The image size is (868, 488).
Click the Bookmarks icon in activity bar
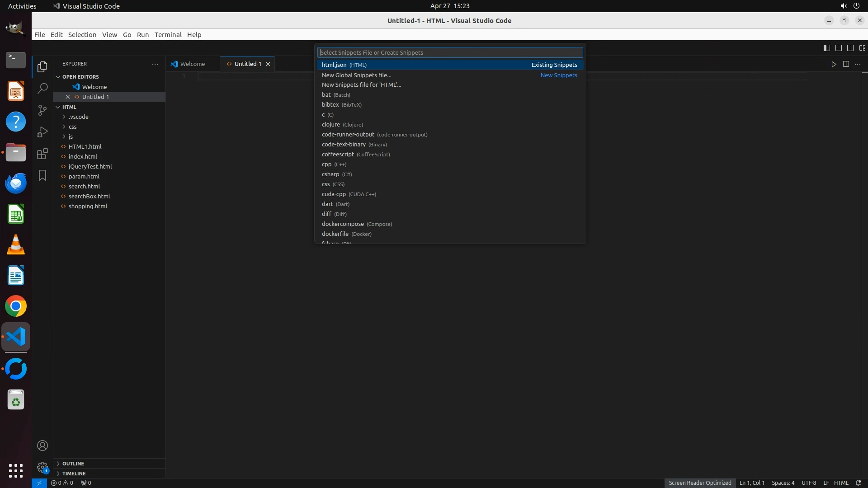[42, 175]
